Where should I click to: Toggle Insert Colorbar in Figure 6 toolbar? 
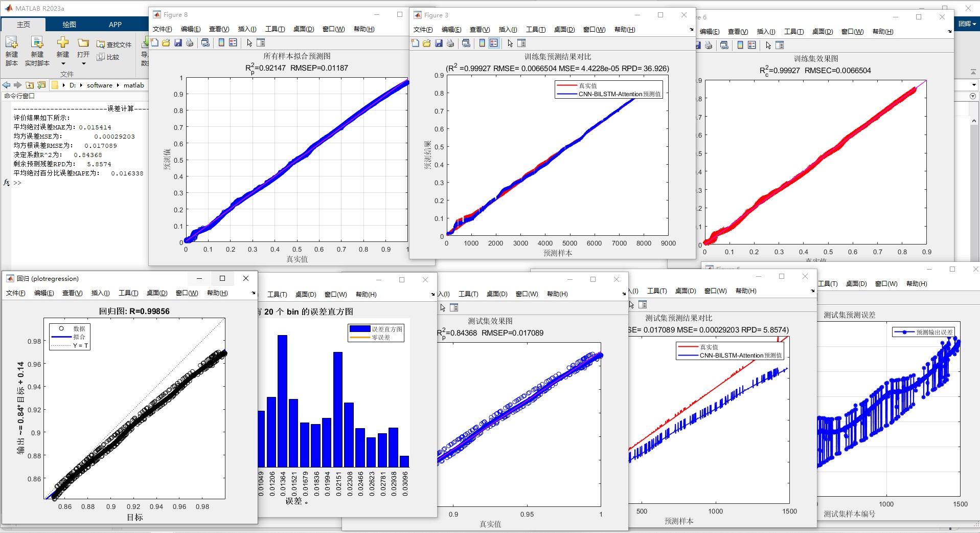(x=740, y=45)
